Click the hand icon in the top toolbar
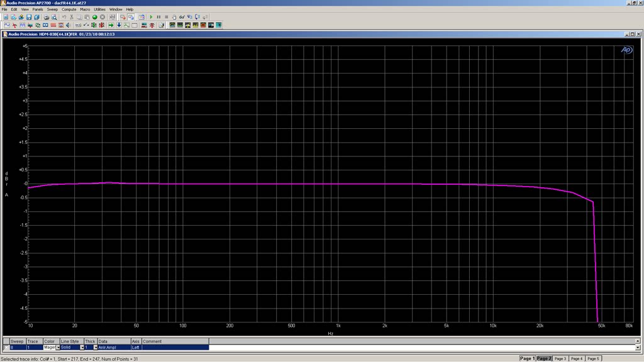644x362 pixels. click(x=174, y=17)
